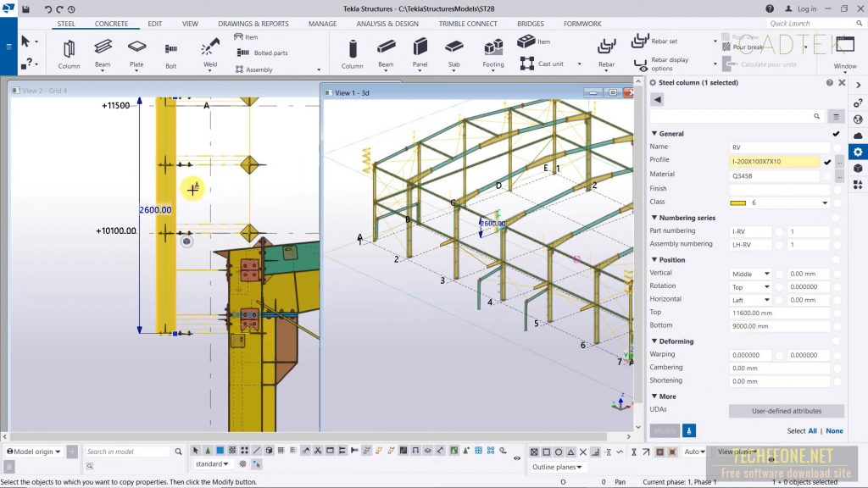The image size is (868, 488).
Task: Toggle the Bottom level property checkbox
Action: pyautogui.click(x=837, y=326)
